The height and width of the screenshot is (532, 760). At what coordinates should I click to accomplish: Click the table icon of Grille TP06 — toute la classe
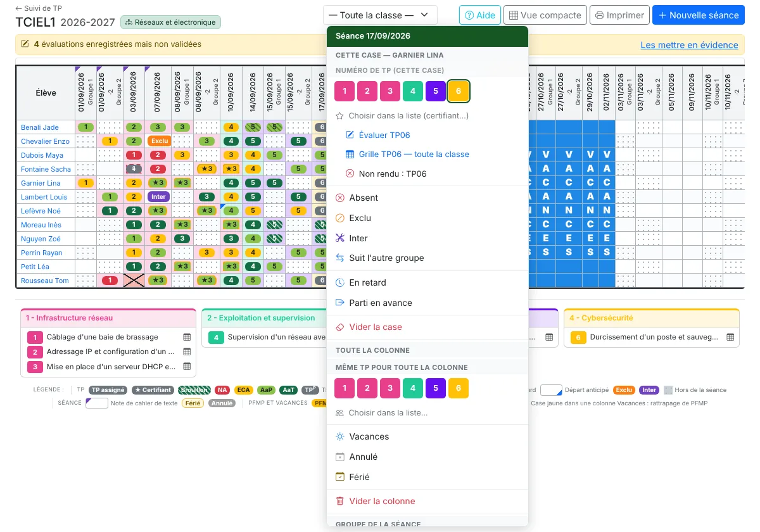(x=350, y=155)
